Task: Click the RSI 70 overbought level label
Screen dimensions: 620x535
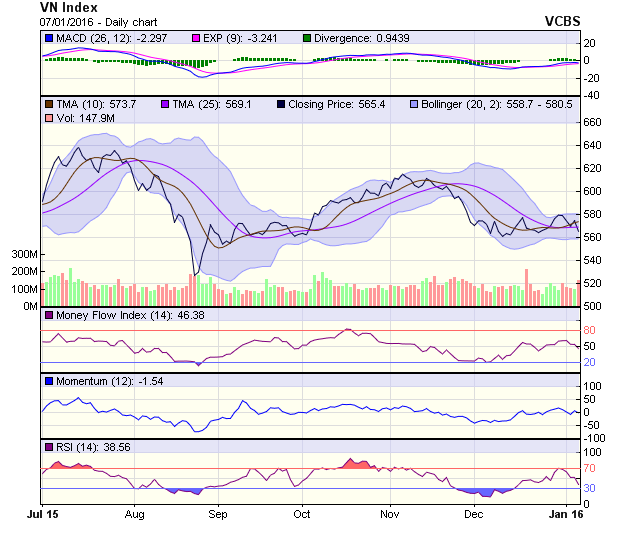Action: (x=590, y=468)
